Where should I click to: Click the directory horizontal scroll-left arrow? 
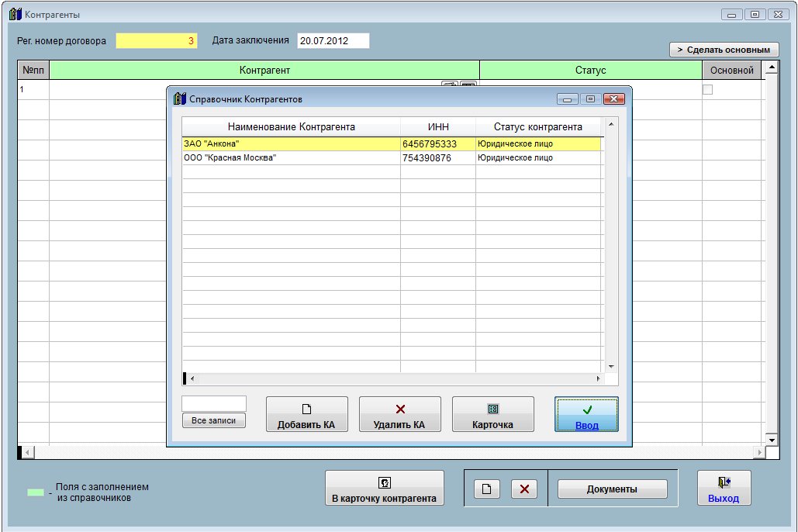(192, 378)
